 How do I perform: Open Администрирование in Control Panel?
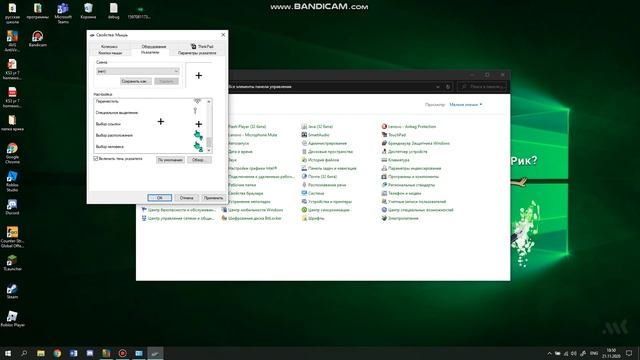[324, 143]
